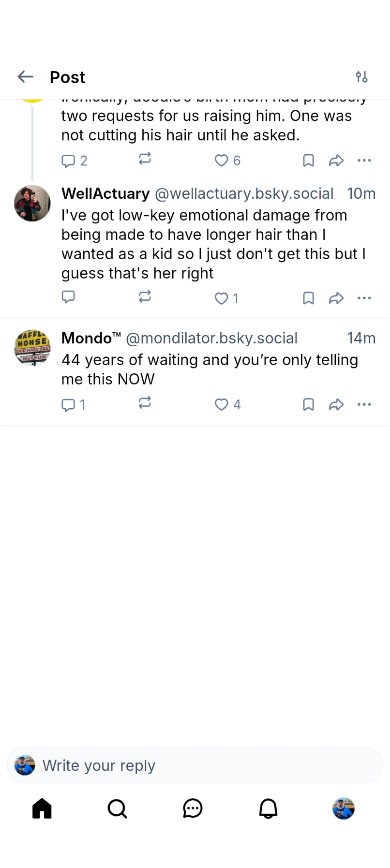Go to the Home tab
The width and height of the screenshot is (390, 868).
click(x=42, y=808)
